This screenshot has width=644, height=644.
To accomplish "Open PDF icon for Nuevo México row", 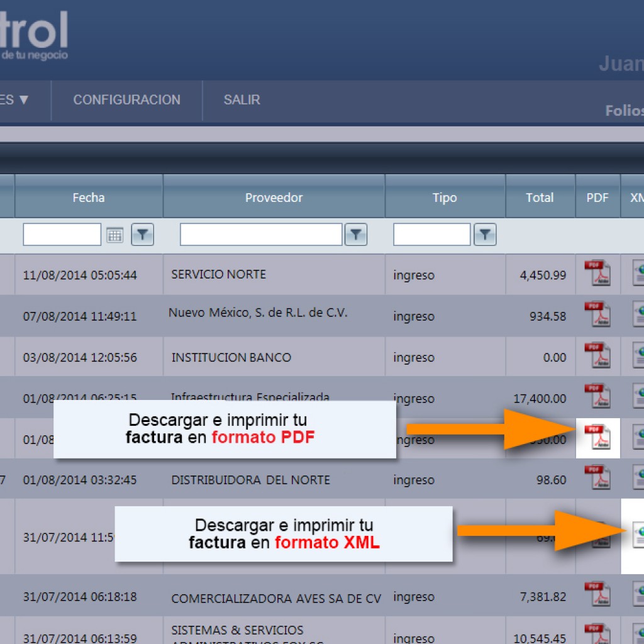I will click(x=597, y=314).
